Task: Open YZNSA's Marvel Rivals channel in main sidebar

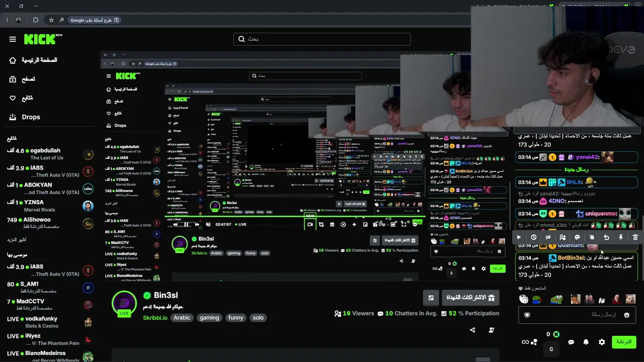Action: 50,206
